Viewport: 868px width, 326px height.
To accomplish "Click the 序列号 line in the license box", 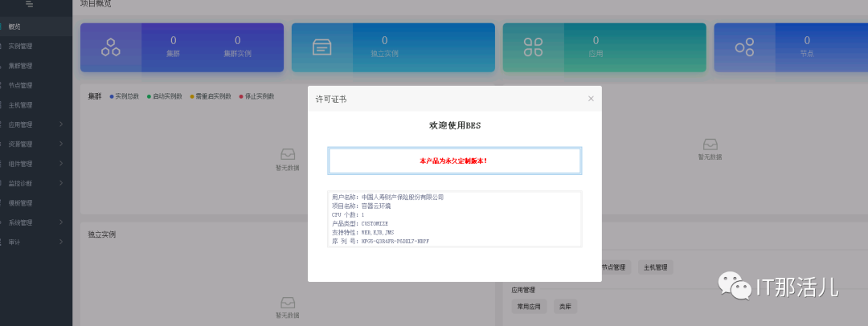I will click(x=380, y=242).
